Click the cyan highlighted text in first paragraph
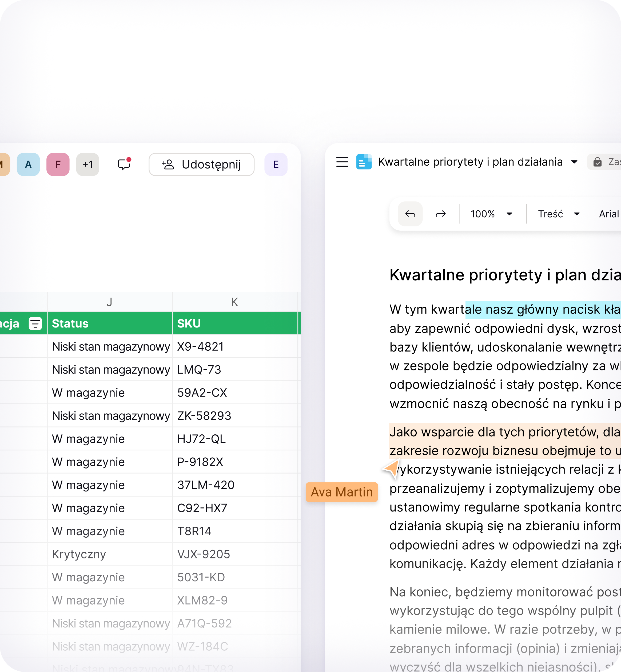This screenshot has height=672, width=621. point(543,309)
